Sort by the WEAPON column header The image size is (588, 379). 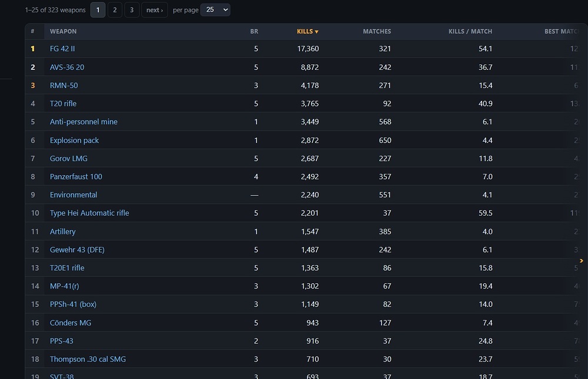click(x=63, y=32)
